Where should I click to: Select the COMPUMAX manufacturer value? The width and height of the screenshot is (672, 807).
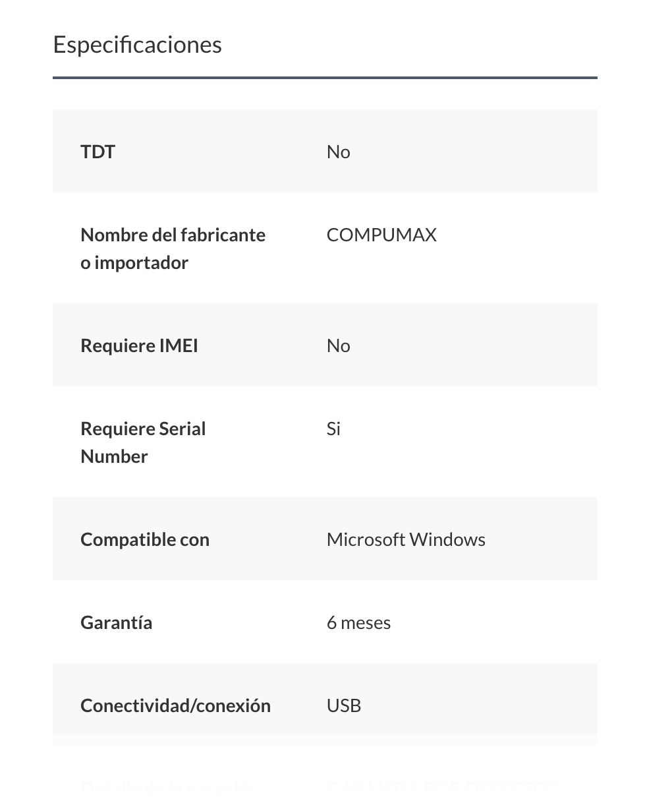[381, 235]
